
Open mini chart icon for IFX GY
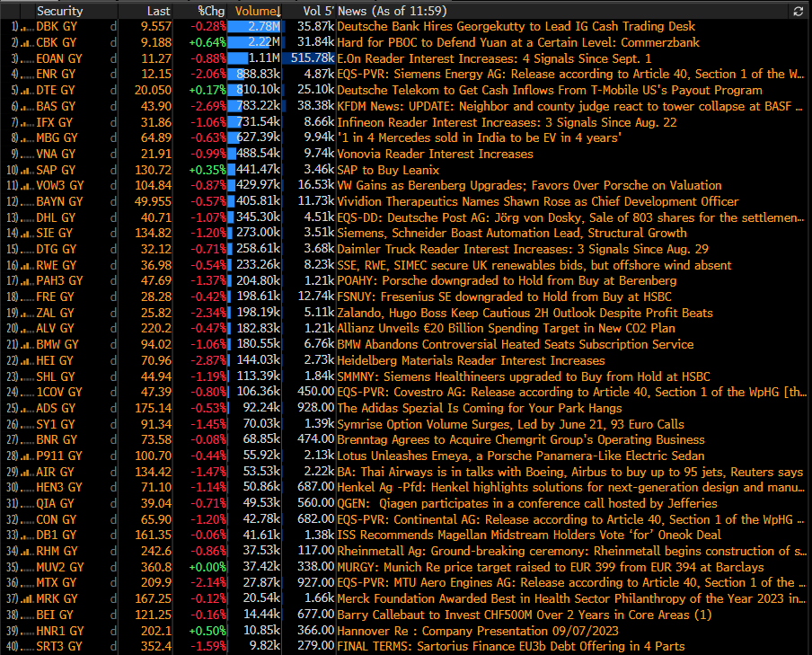pyautogui.click(x=28, y=123)
